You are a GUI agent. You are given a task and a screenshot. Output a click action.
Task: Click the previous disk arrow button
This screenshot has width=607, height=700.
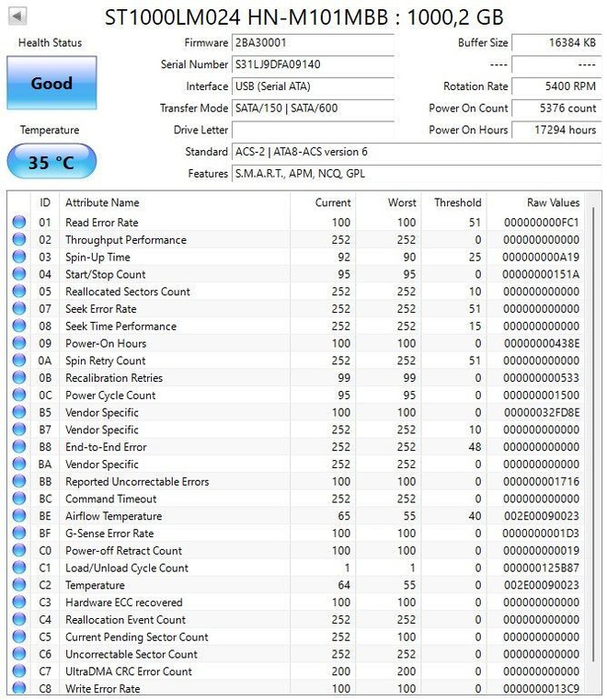click(17, 16)
